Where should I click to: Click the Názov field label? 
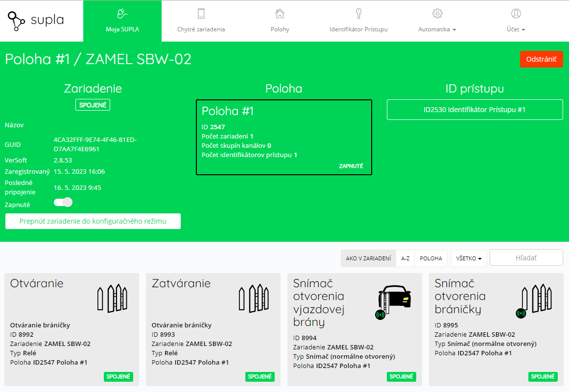[14, 125]
